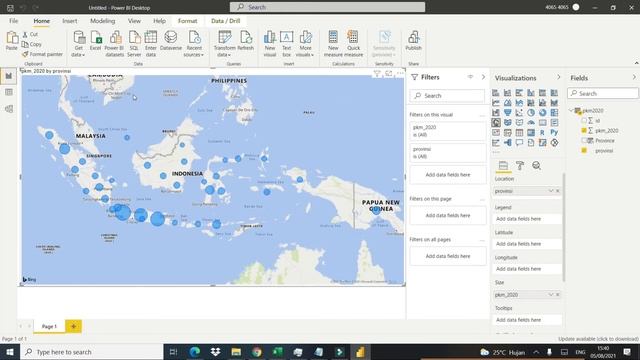The width and height of the screenshot is (640, 360).
Task: Click the Publish button
Action: coord(413,41)
